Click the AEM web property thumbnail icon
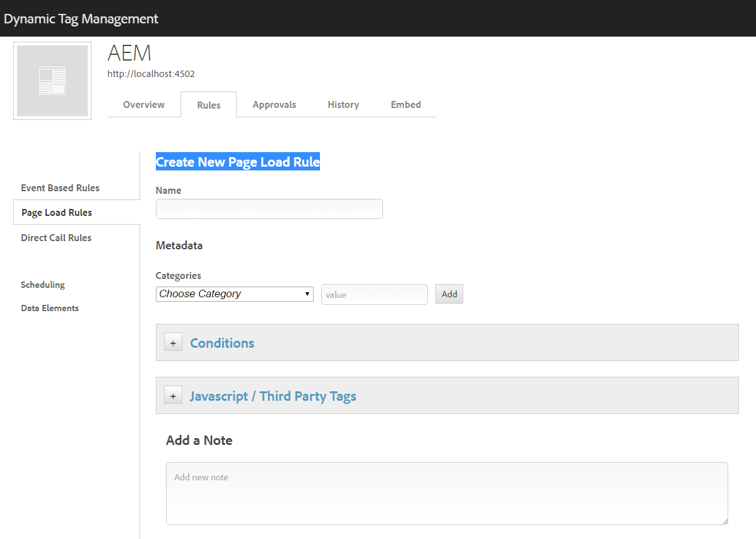Viewport: 756px width, 539px height. 52,81
